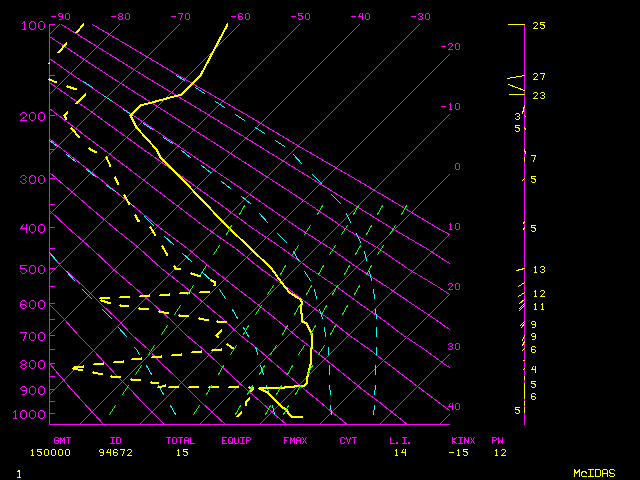Click the McIDAS label in the bottom corner
This screenshot has width=640, height=480.
coord(593,472)
